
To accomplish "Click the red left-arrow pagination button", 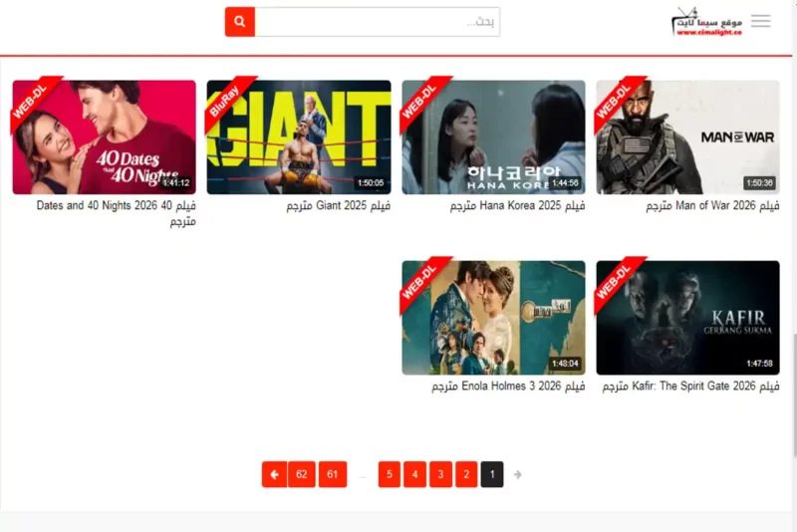I will coord(275,474).
